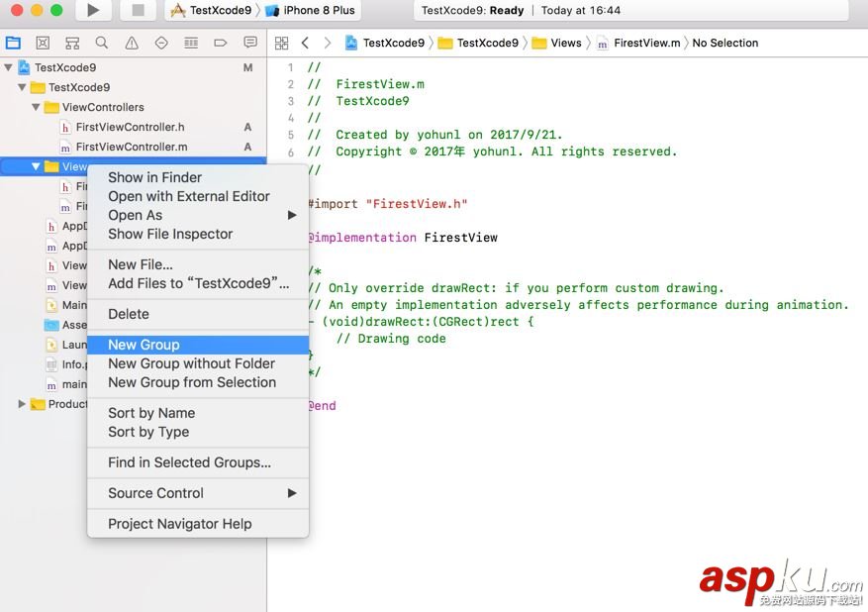Image resolution: width=868 pixels, height=612 pixels.
Task: Open the Project navigator folder icon
Action: [x=13, y=43]
